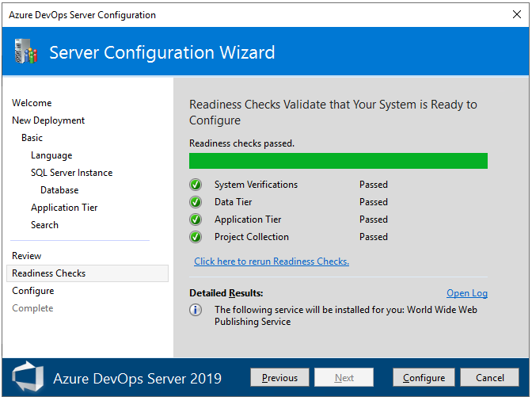Select the Basic node in navigation

pos(32,138)
